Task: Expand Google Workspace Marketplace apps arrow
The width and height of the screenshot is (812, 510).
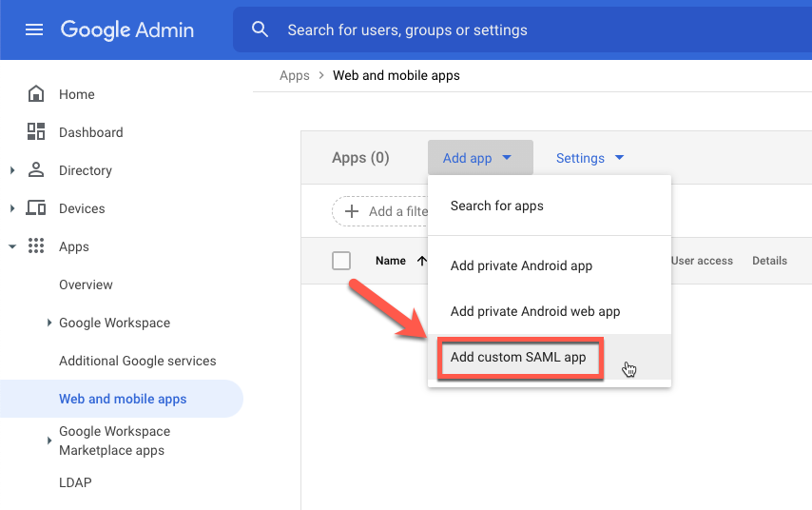Action: 49,441
